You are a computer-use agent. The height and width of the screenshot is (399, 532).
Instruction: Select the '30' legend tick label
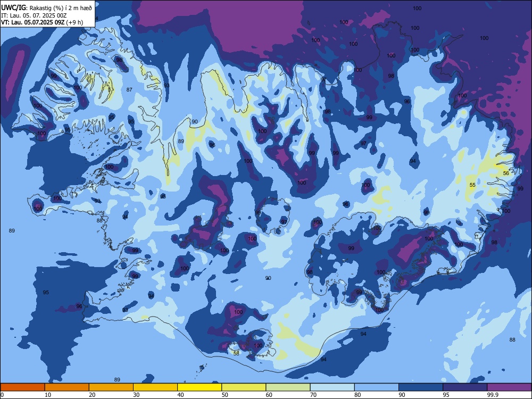pyautogui.click(x=136, y=395)
